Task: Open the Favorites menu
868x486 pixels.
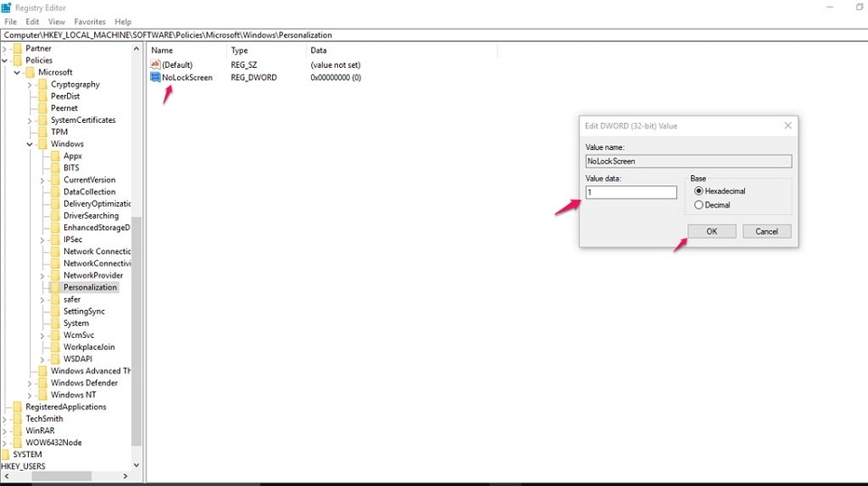Action: pyautogui.click(x=90, y=22)
